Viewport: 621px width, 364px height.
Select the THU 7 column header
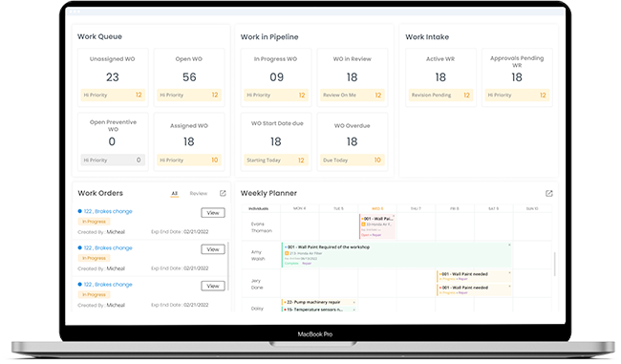tap(416, 208)
